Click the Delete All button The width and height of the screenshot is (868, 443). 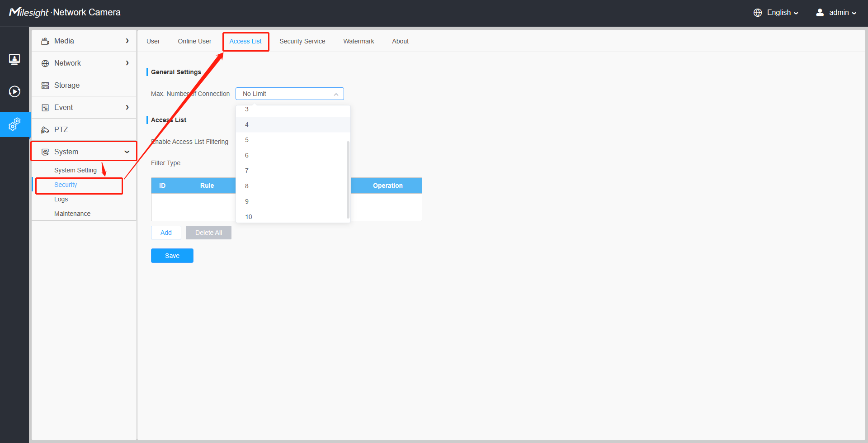[208, 233]
